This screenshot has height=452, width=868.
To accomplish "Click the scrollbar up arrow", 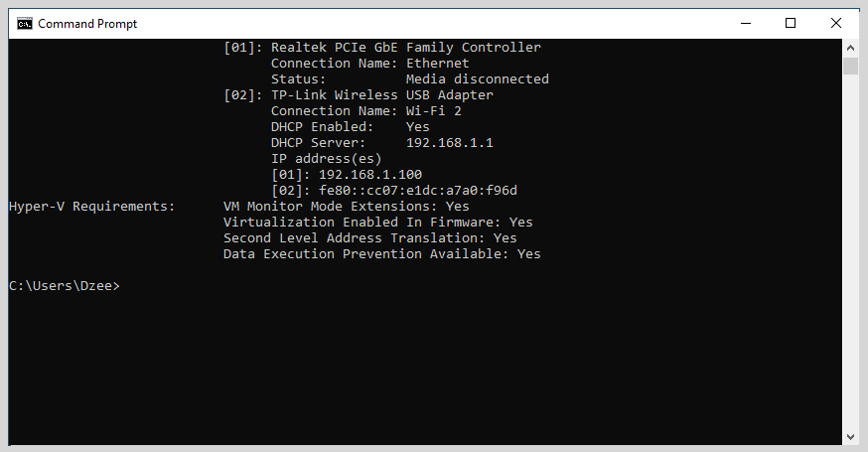I will point(850,48).
